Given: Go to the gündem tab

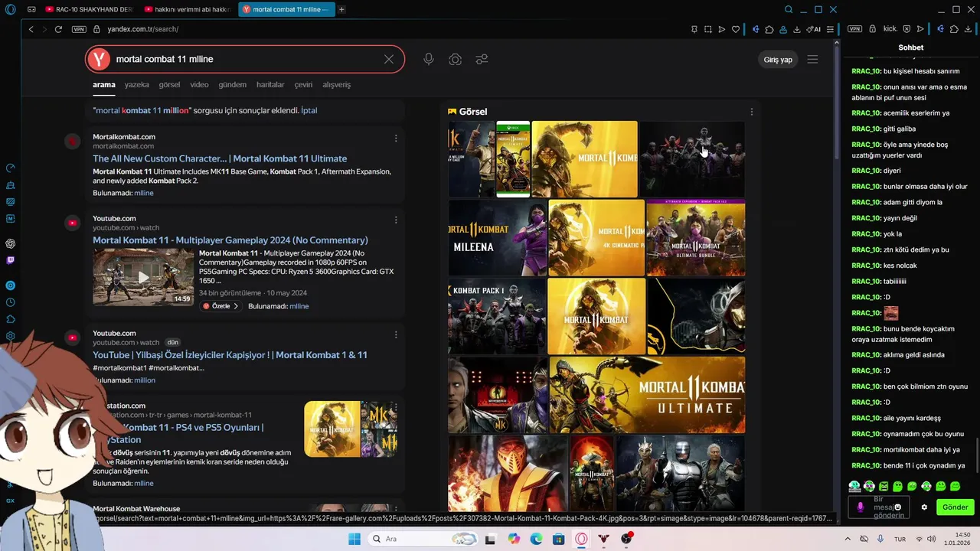Looking at the screenshot, I should 233,84.
